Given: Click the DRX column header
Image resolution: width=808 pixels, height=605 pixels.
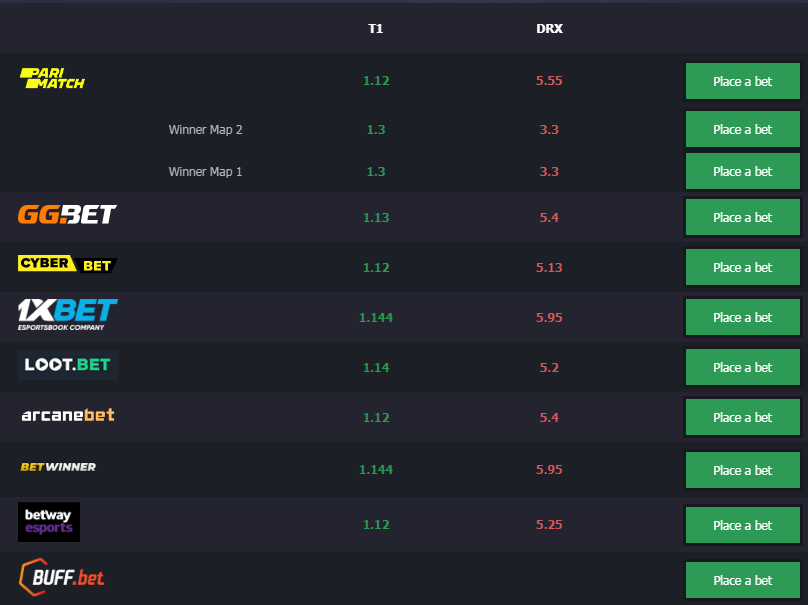Looking at the screenshot, I should coord(549,28).
